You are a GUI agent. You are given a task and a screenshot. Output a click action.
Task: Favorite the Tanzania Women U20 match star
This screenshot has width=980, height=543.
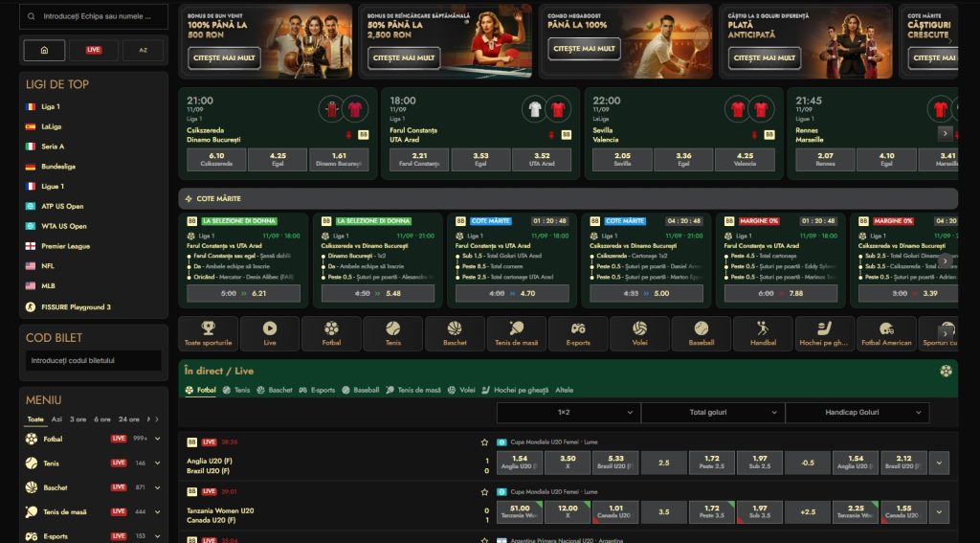(484, 491)
